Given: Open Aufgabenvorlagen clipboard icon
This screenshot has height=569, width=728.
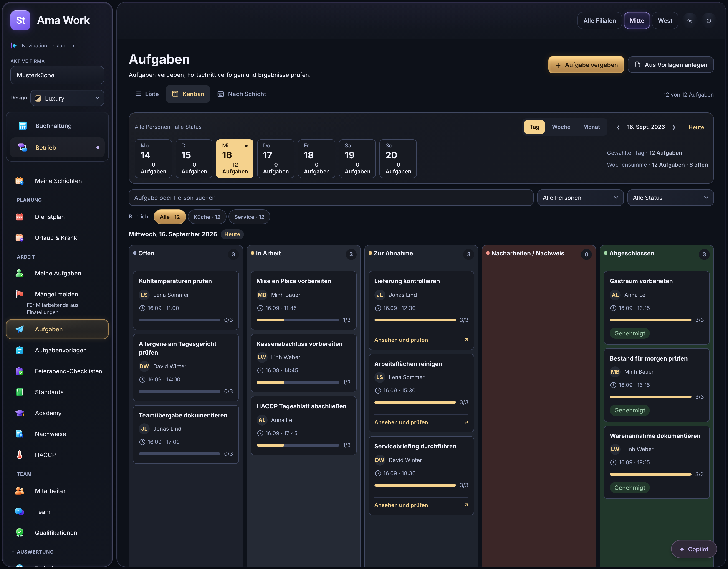Looking at the screenshot, I should point(20,350).
